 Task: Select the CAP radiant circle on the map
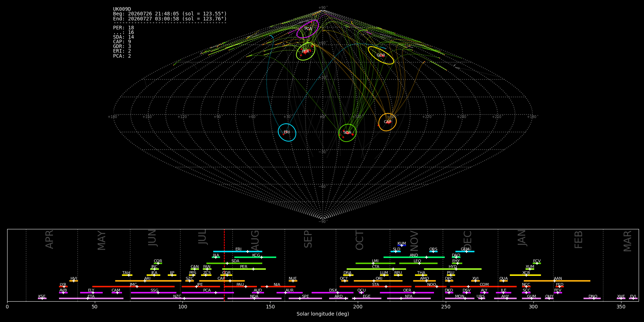click(387, 122)
